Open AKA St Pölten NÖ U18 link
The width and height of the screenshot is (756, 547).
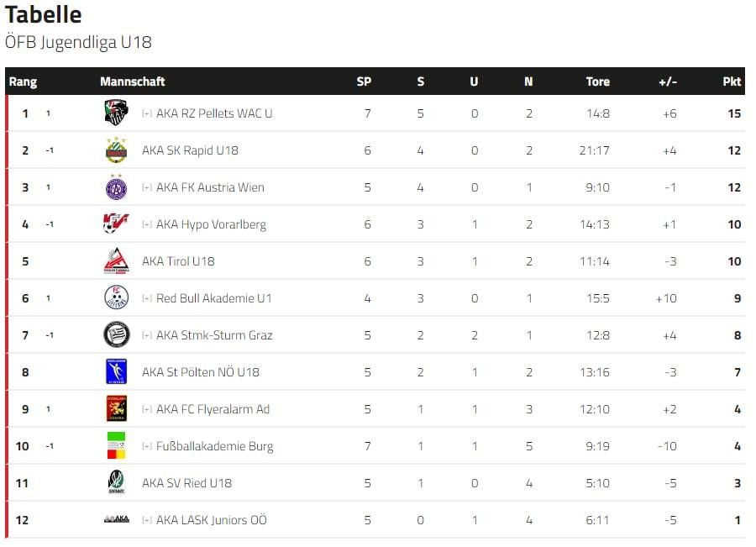pyautogui.click(x=201, y=372)
